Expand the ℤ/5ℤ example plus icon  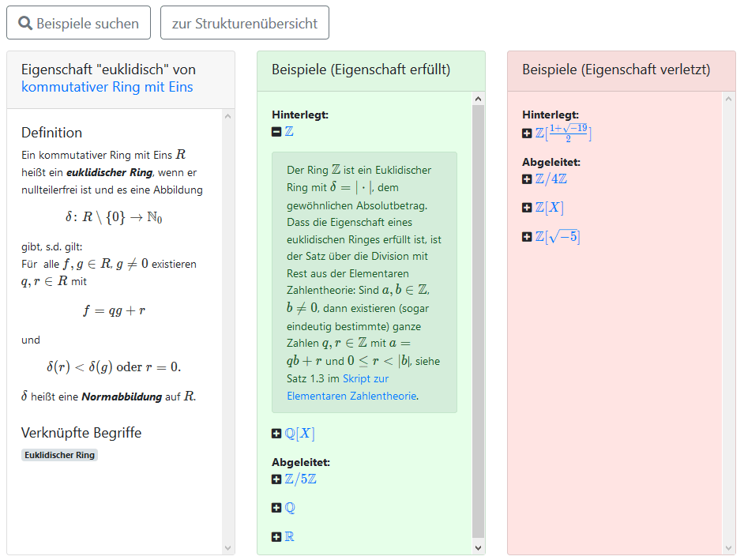276,479
